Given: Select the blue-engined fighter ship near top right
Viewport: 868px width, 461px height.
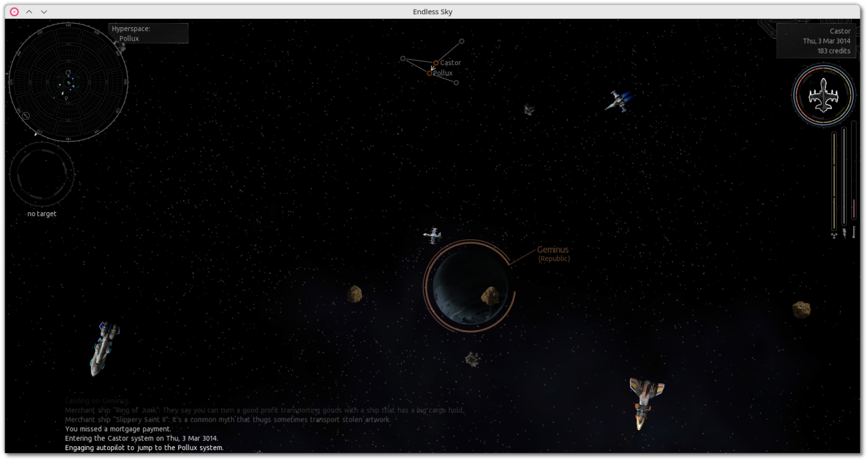Looking at the screenshot, I should 618,101.
